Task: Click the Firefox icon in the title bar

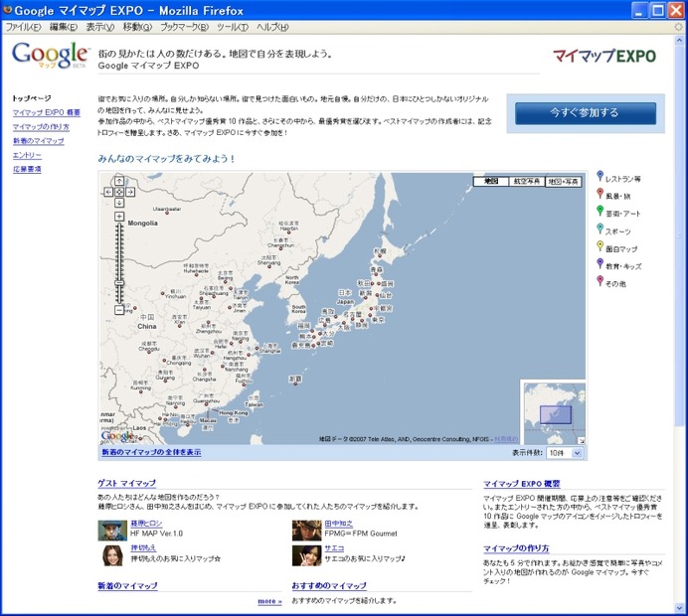Action: (x=7, y=10)
